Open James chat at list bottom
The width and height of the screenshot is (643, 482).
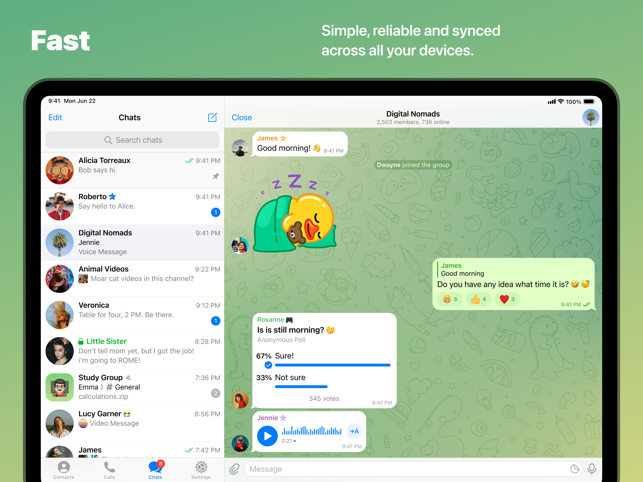[132, 450]
